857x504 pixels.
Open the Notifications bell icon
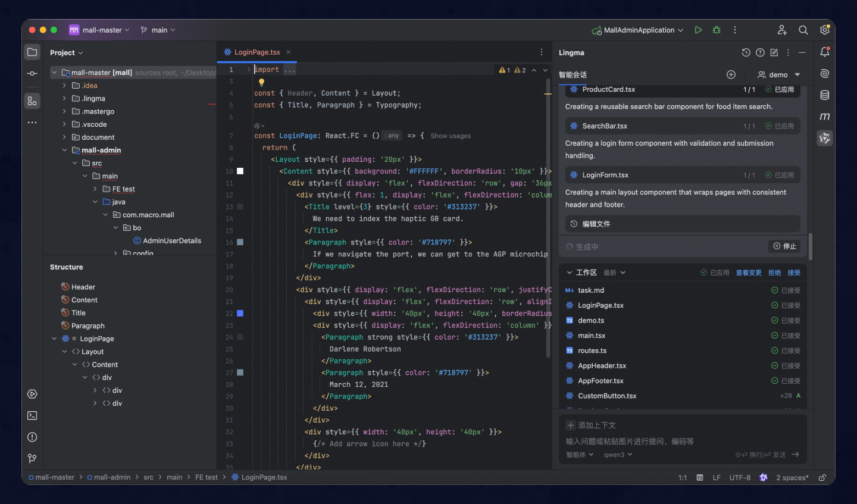pyautogui.click(x=824, y=52)
